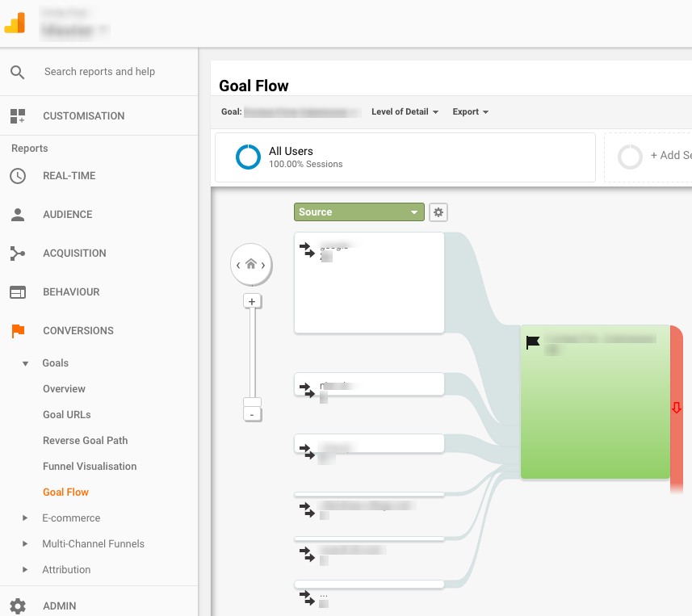Click the flow settings gear button

coord(438,212)
